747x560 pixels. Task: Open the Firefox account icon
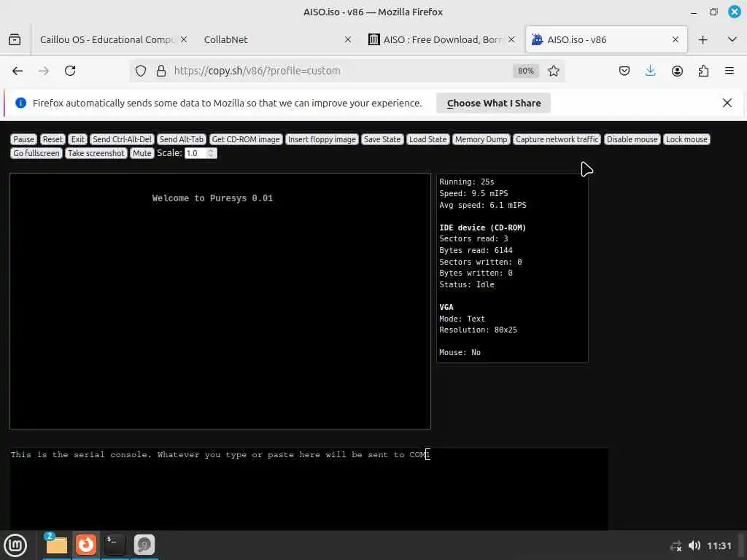click(x=677, y=71)
